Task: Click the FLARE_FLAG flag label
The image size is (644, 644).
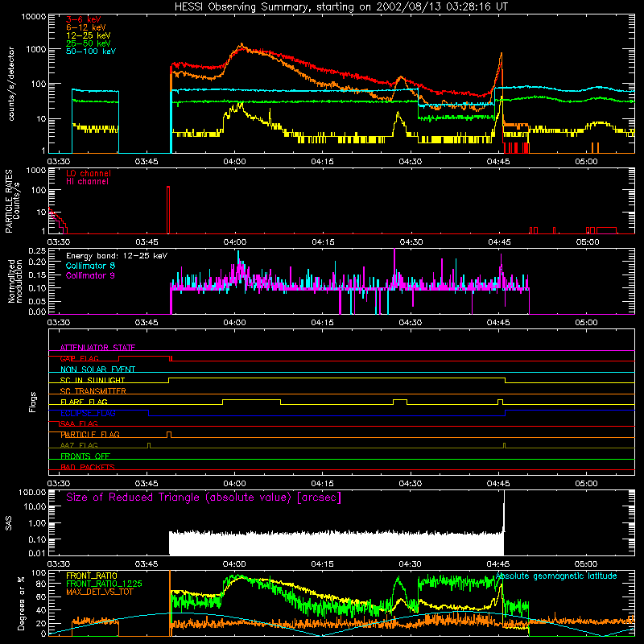Action: click(84, 402)
